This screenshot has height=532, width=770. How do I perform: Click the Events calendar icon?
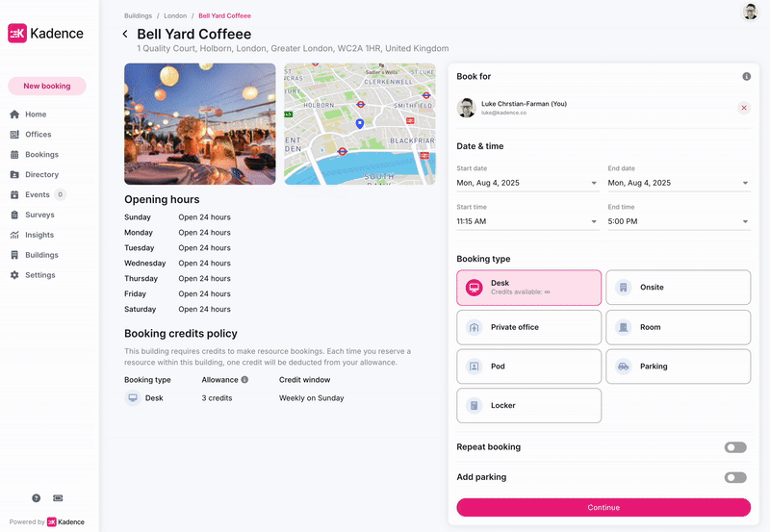pyautogui.click(x=14, y=195)
